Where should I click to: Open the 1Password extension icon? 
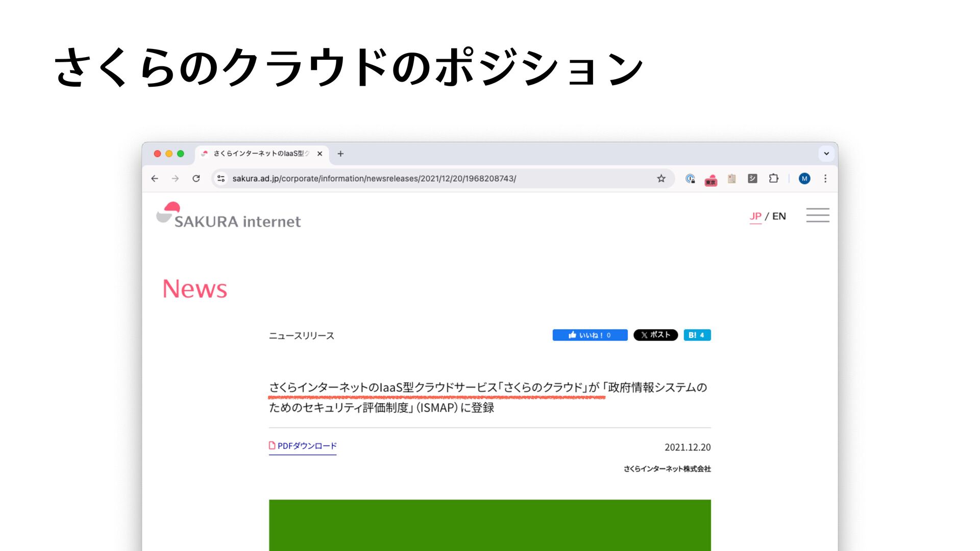click(690, 179)
